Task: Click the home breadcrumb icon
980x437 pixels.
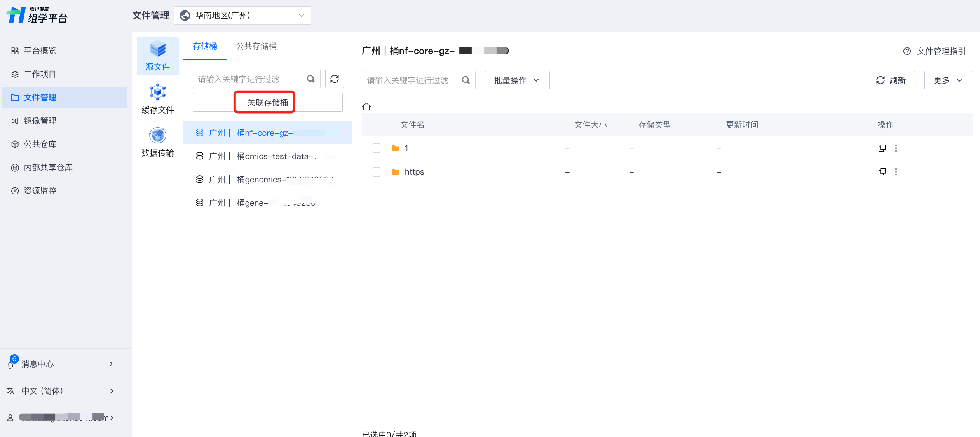Action: click(366, 107)
